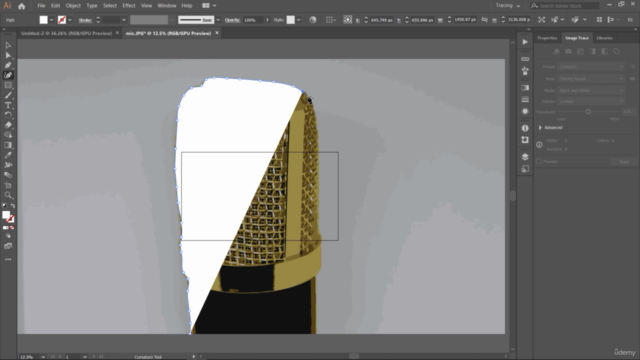Open the Symbols panel icon
This screenshot has height=360, width=640.
[x=525, y=71]
